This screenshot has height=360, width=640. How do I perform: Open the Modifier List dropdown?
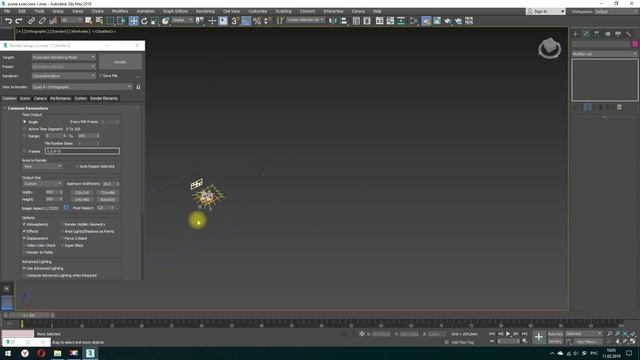pos(604,54)
